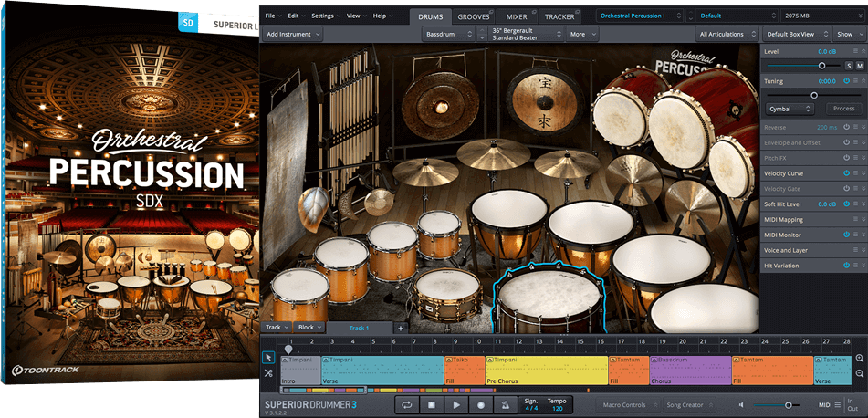Select the scissors cut tool
Image resolution: width=868 pixels, height=418 pixels.
pyautogui.click(x=268, y=372)
